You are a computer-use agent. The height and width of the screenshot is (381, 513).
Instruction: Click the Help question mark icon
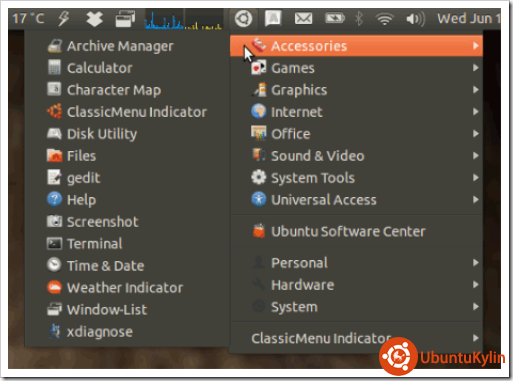tap(54, 199)
